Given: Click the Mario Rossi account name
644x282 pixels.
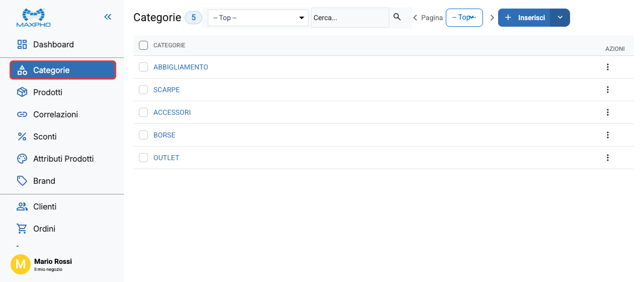Looking at the screenshot, I should (53, 261).
